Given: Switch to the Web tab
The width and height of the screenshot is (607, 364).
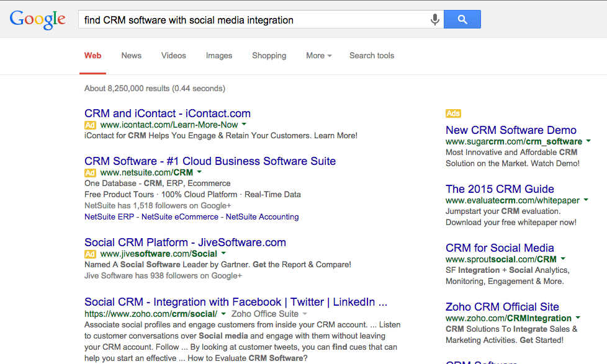Looking at the screenshot, I should (x=93, y=56).
